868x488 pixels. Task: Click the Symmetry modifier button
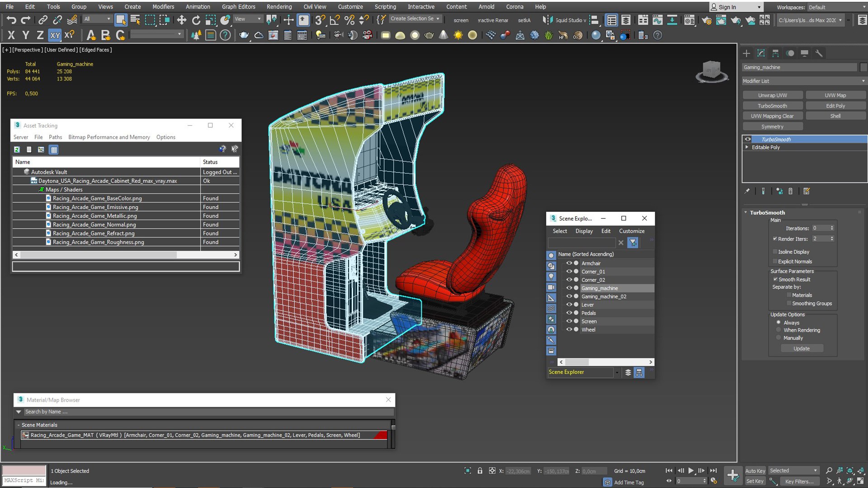pyautogui.click(x=773, y=127)
